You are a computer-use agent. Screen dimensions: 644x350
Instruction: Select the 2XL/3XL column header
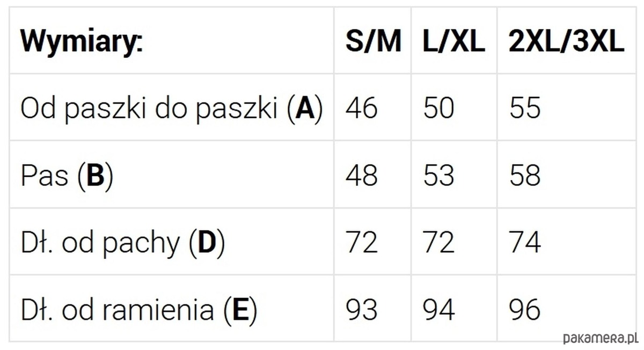[567, 41]
